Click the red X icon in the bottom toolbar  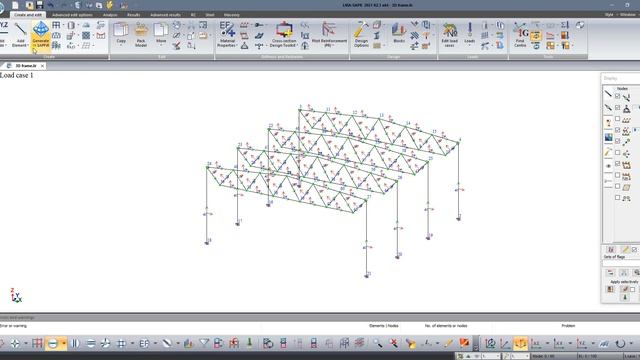pos(393,343)
